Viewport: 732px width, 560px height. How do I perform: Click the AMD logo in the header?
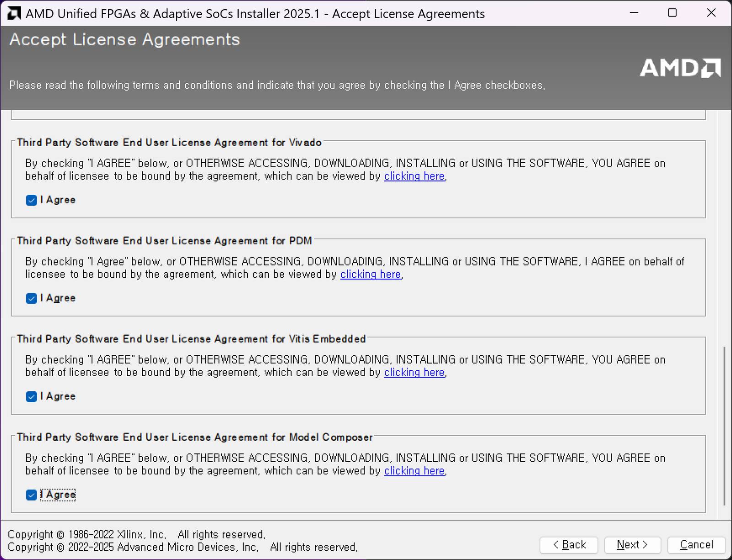[680, 68]
